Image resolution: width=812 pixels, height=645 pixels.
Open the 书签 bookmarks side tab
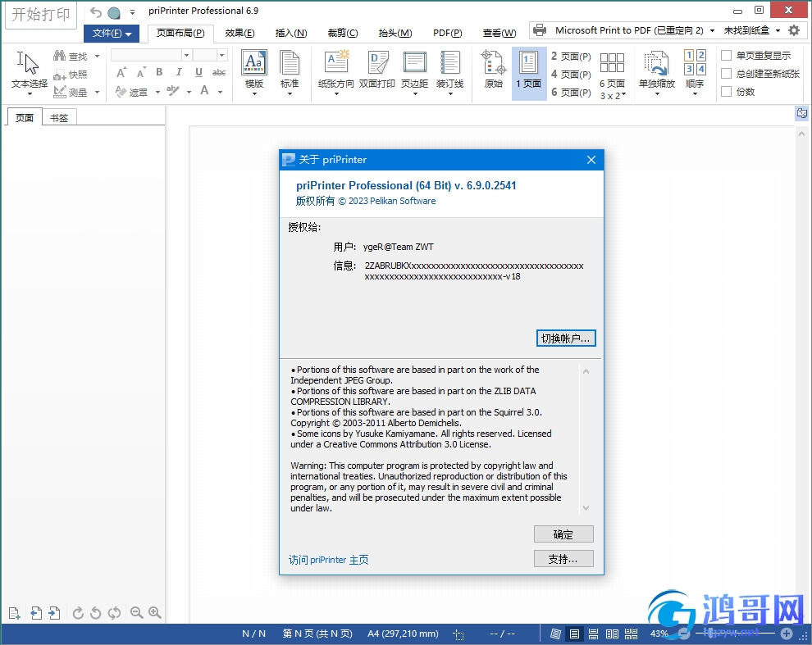pos(59,117)
